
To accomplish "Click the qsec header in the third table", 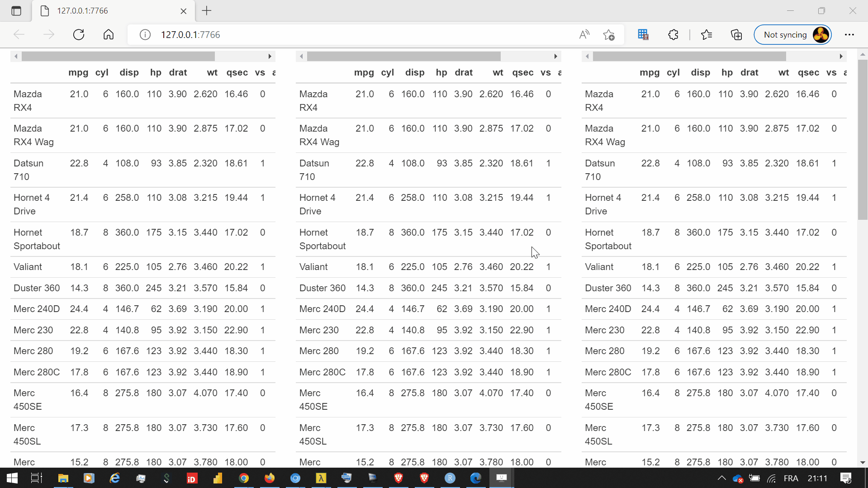I will click(808, 73).
